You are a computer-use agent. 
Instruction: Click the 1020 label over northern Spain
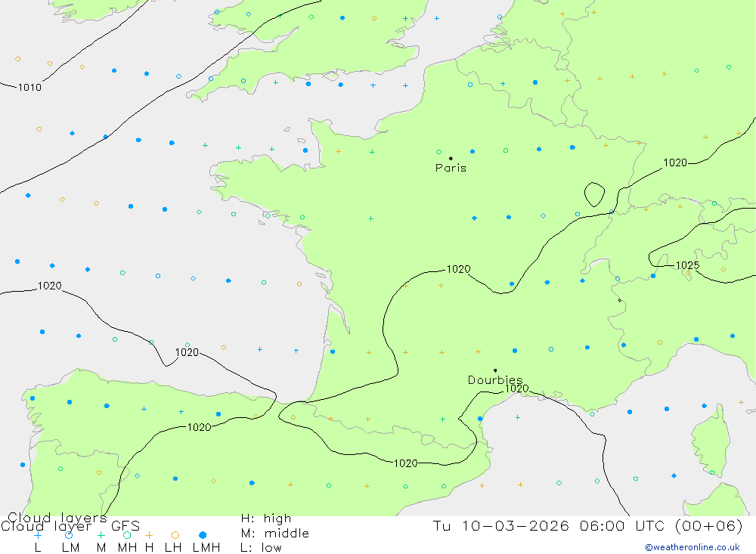point(199,427)
